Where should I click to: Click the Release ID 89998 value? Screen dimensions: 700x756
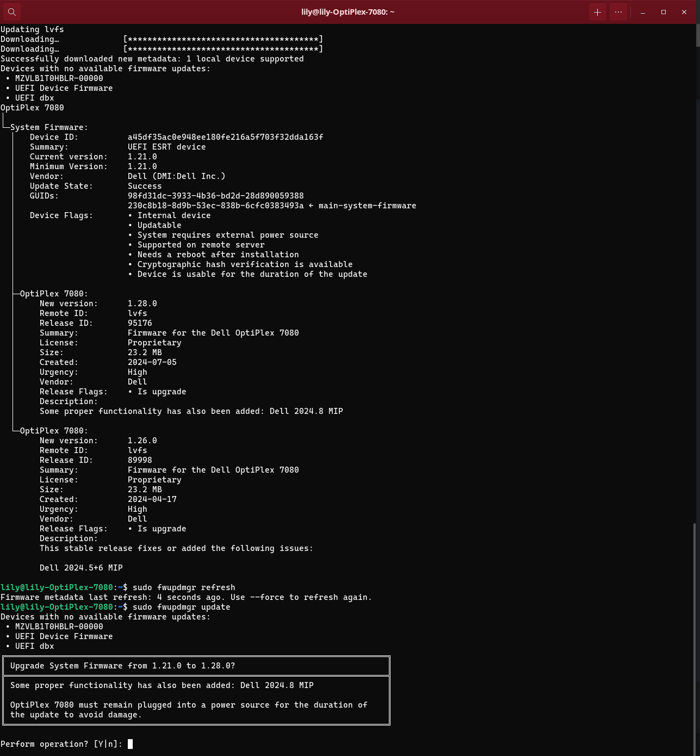(140, 460)
